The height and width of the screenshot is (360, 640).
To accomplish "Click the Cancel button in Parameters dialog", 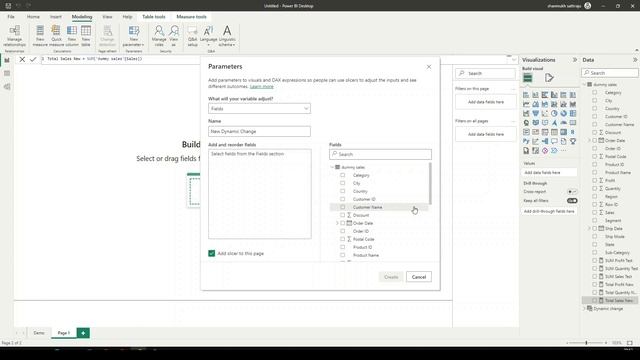I will point(419,277).
